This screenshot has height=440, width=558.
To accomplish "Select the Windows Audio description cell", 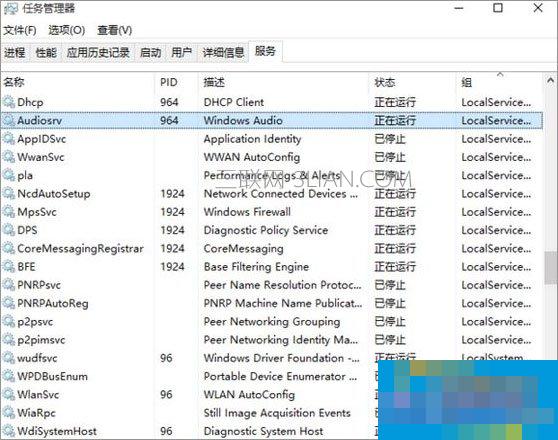I will click(x=243, y=121).
